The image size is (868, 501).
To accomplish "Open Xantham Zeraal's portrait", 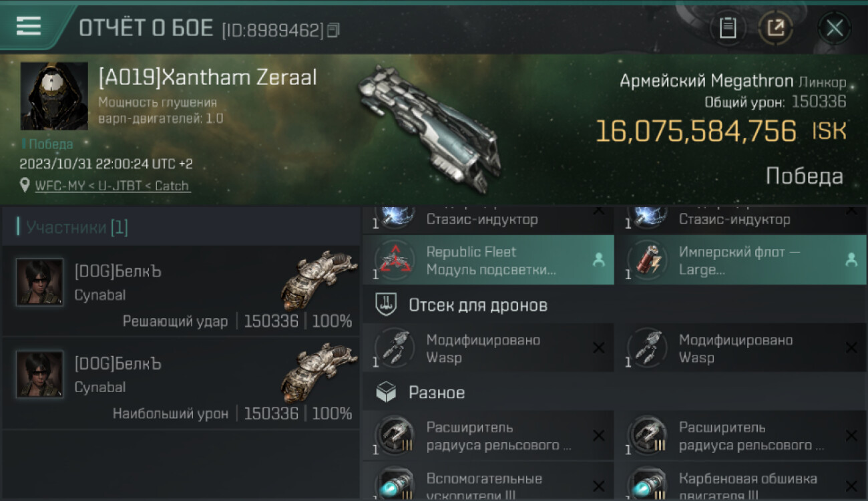I will tap(54, 96).
